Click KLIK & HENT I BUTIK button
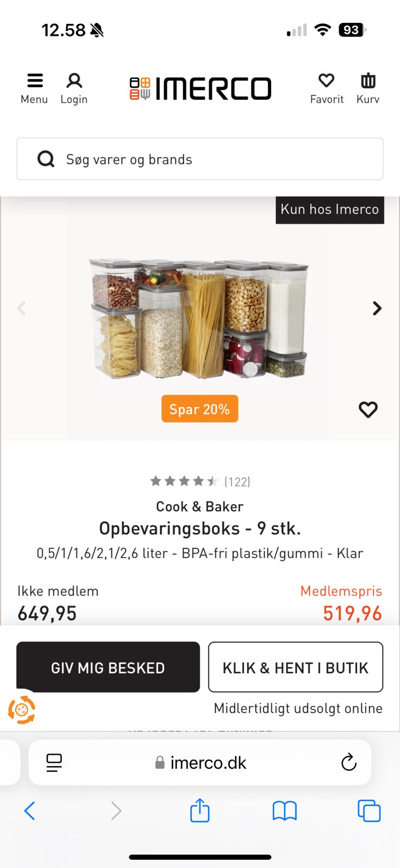Viewport: 400px width, 868px height. tap(295, 667)
